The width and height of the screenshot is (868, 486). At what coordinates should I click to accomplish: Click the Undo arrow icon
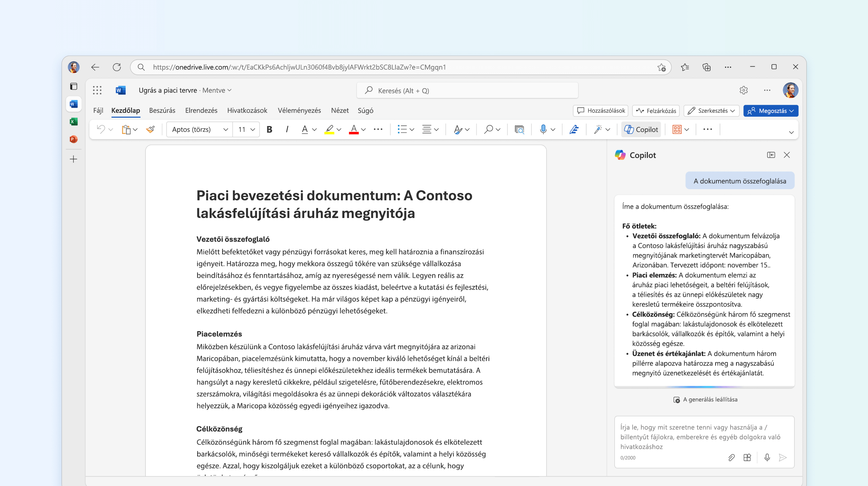tap(101, 129)
